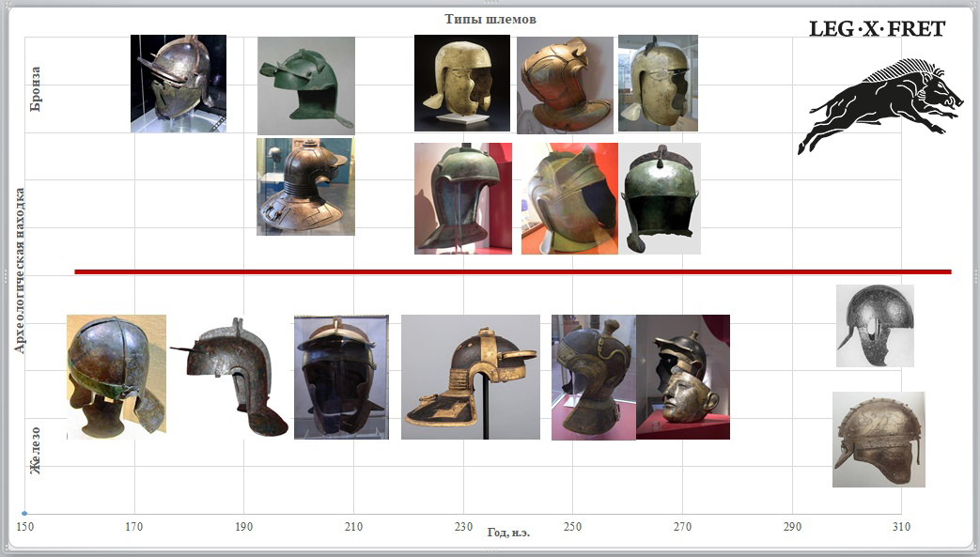Select the helmet with silver face mask
This screenshot has height=557, width=980.
683,377
